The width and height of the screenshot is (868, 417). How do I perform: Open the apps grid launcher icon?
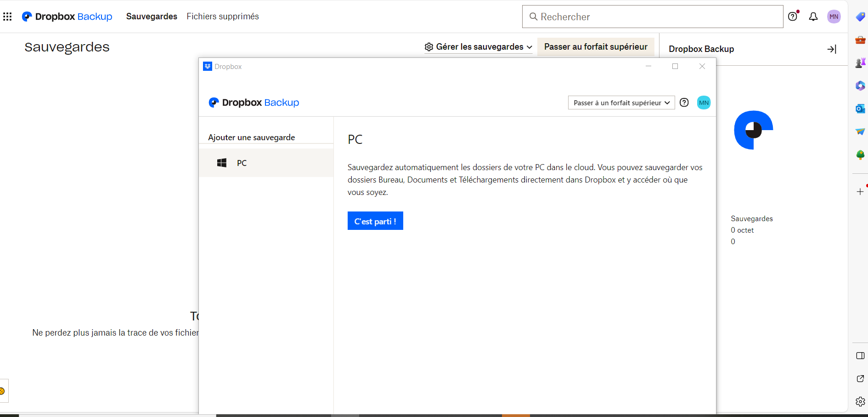(7, 17)
